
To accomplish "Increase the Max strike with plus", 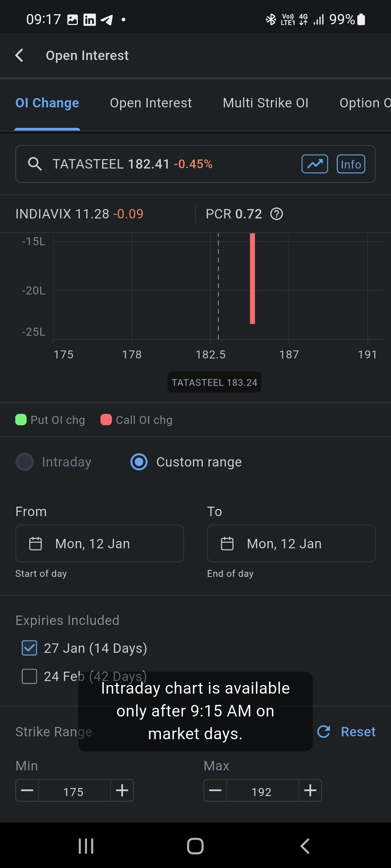I will tap(310, 791).
